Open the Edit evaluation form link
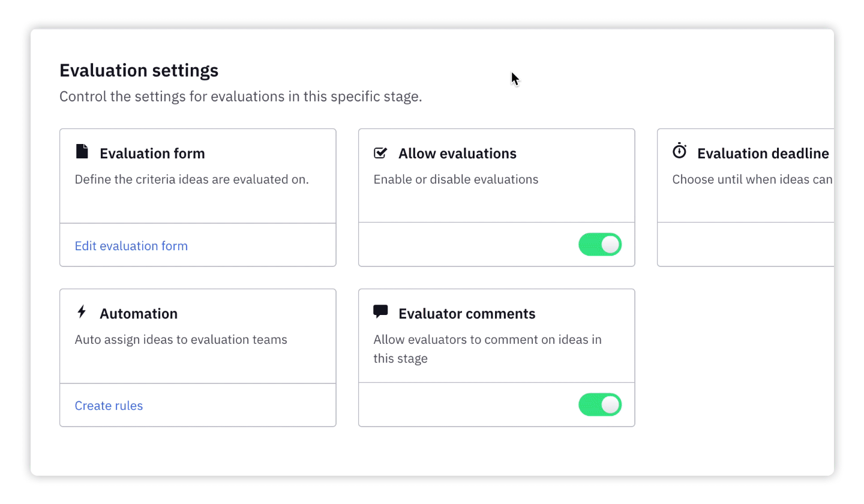864x504 pixels. click(131, 246)
